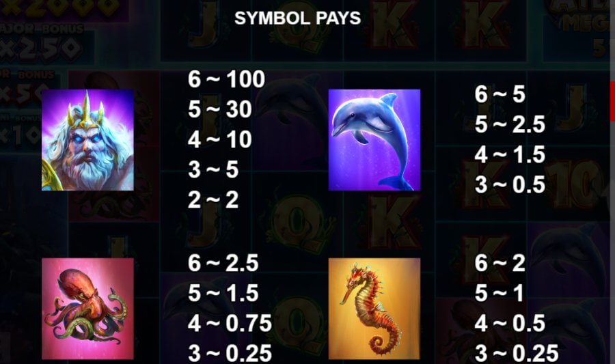Select the blue dolphin symbol
Viewport: 615px width, 364px height.
click(374, 140)
